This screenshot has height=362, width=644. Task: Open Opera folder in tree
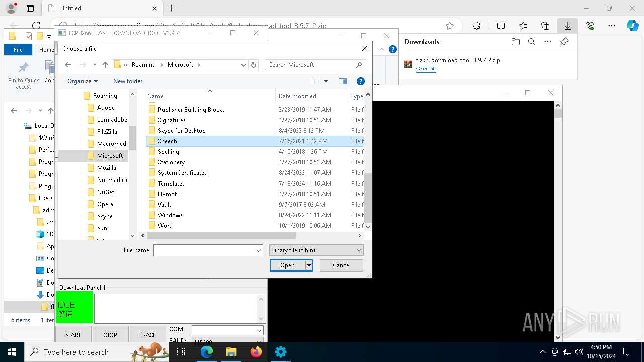[x=105, y=204]
